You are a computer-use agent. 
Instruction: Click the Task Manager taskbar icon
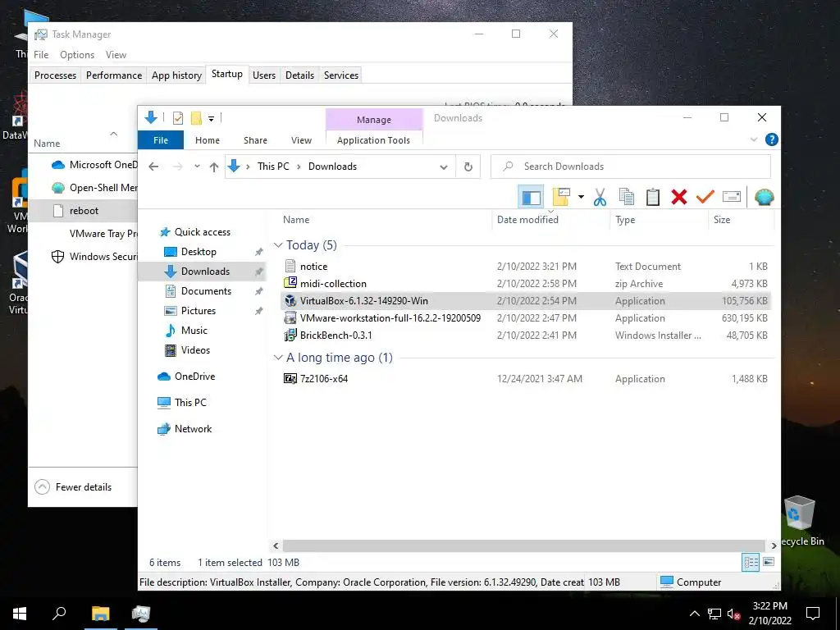(x=141, y=613)
